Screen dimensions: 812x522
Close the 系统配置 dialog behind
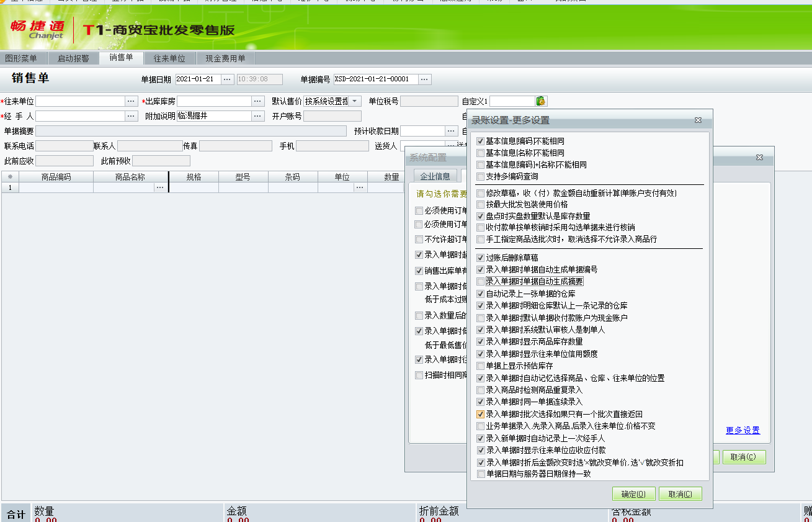pyautogui.click(x=759, y=158)
